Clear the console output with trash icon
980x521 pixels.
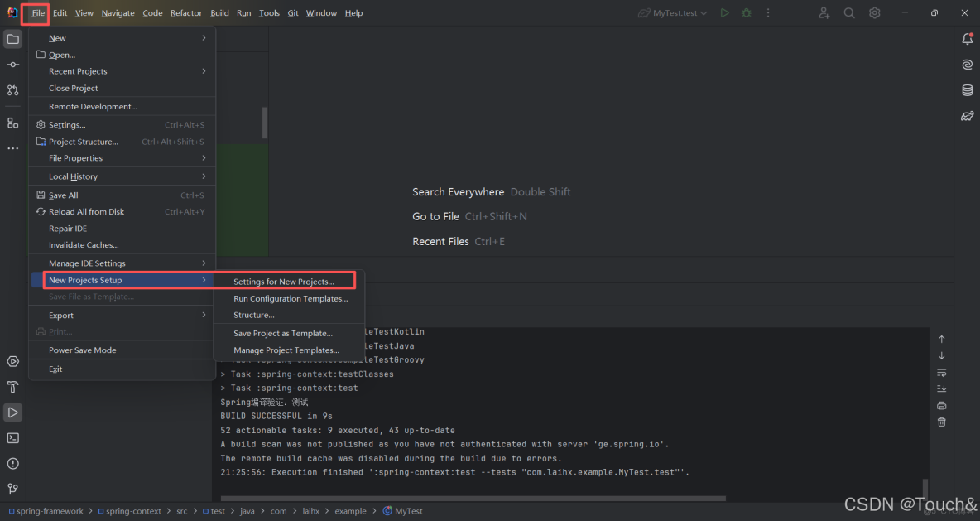click(941, 422)
